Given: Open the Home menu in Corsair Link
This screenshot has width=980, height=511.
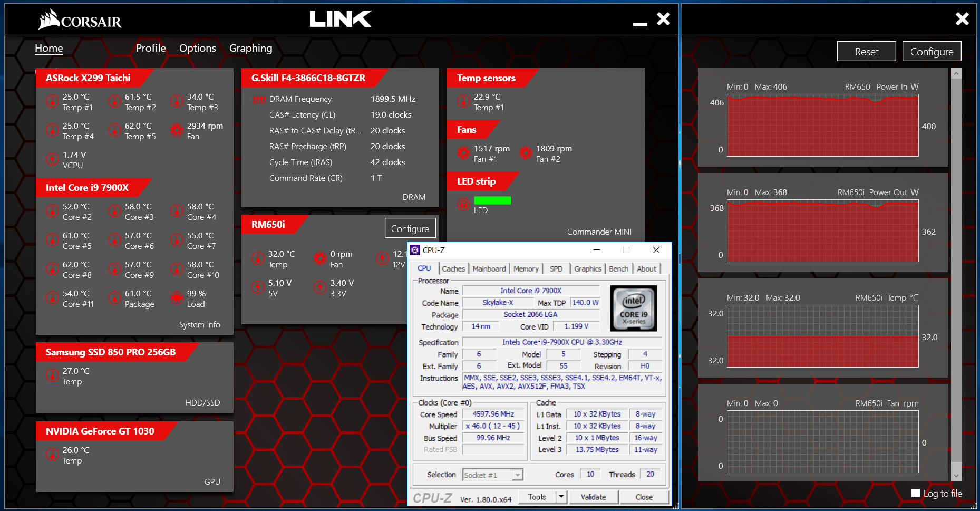Looking at the screenshot, I should (x=48, y=48).
